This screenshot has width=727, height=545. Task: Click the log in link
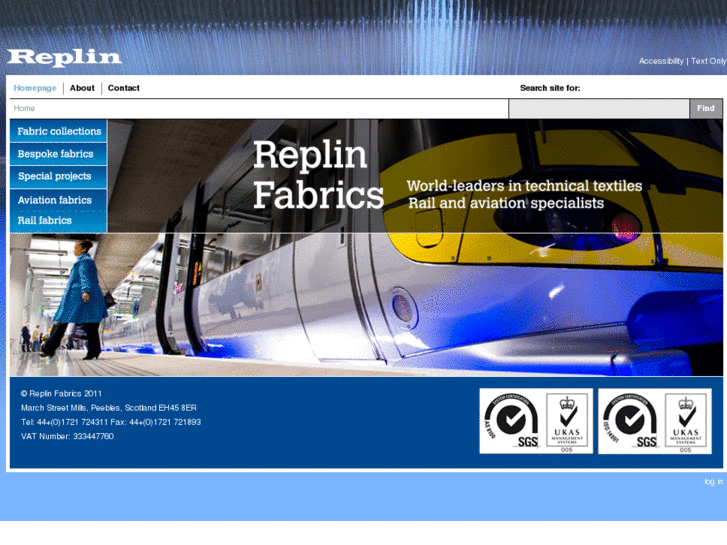[714, 481]
